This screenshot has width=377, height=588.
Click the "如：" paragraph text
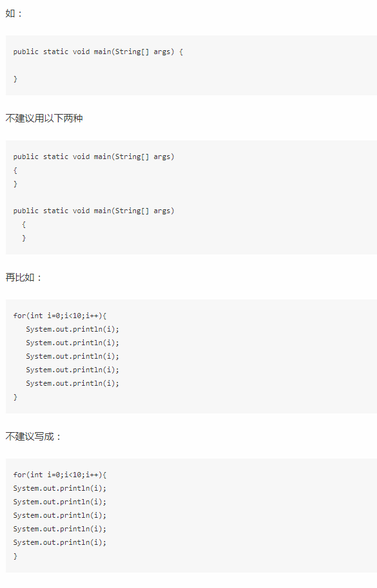[14, 14]
